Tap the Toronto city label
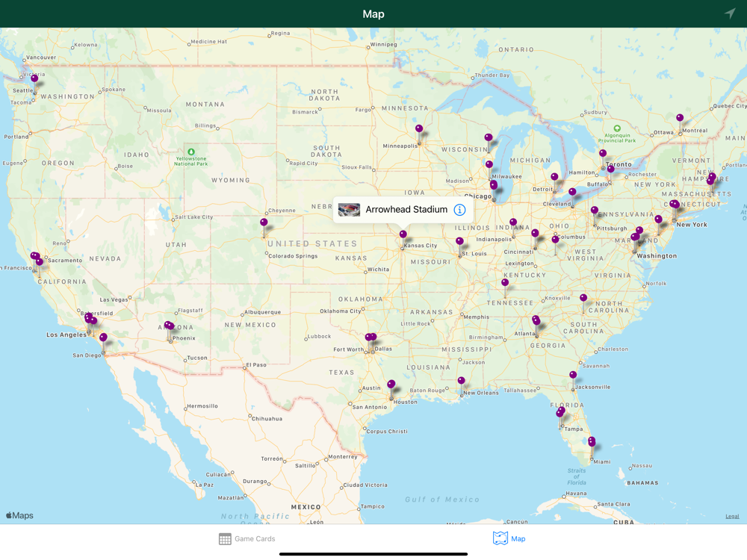 [619, 164]
